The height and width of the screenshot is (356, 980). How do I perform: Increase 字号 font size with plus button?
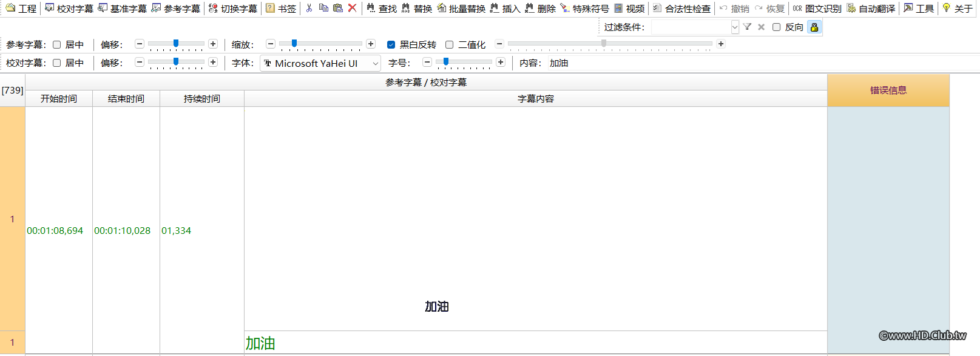[x=501, y=62]
